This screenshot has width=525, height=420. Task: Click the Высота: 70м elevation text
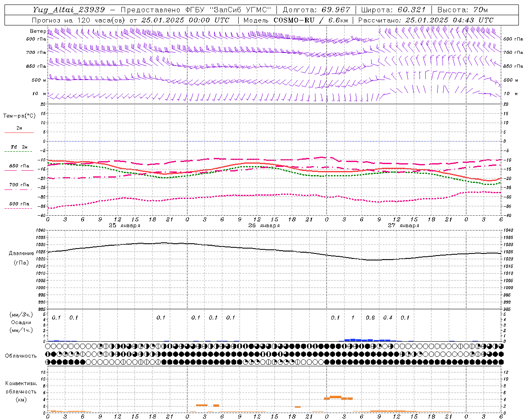point(462,10)
